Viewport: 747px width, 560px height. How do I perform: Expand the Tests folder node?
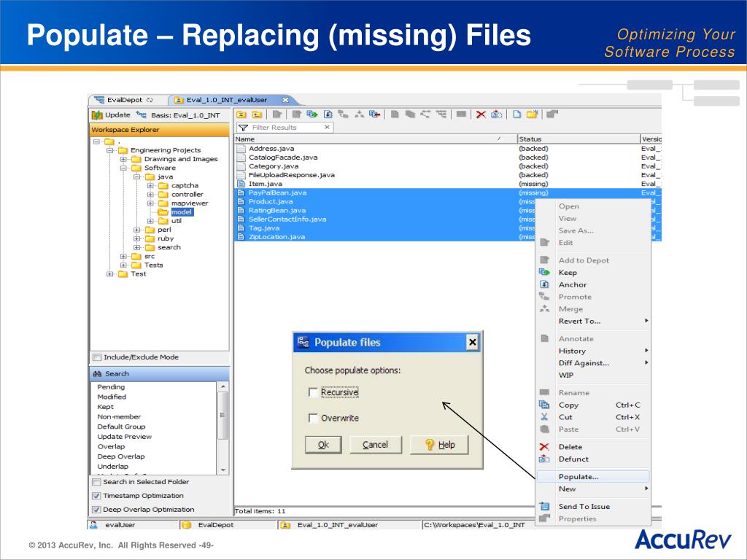[123, 265]
